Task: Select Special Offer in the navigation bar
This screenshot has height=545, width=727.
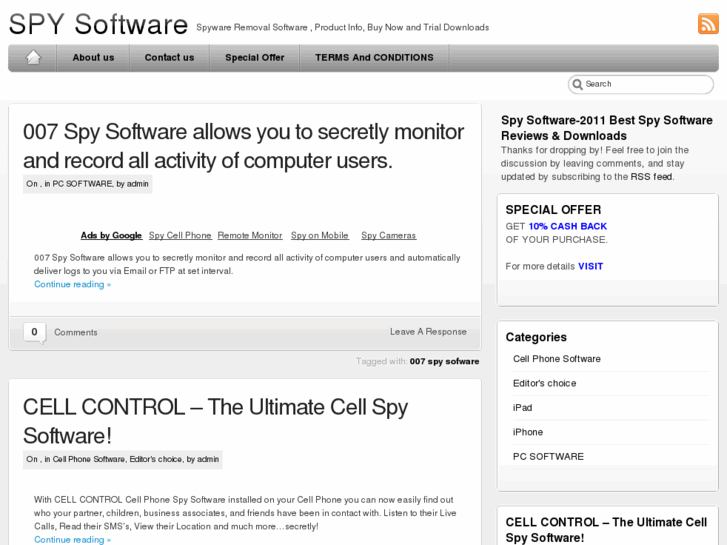Action: 254,58
